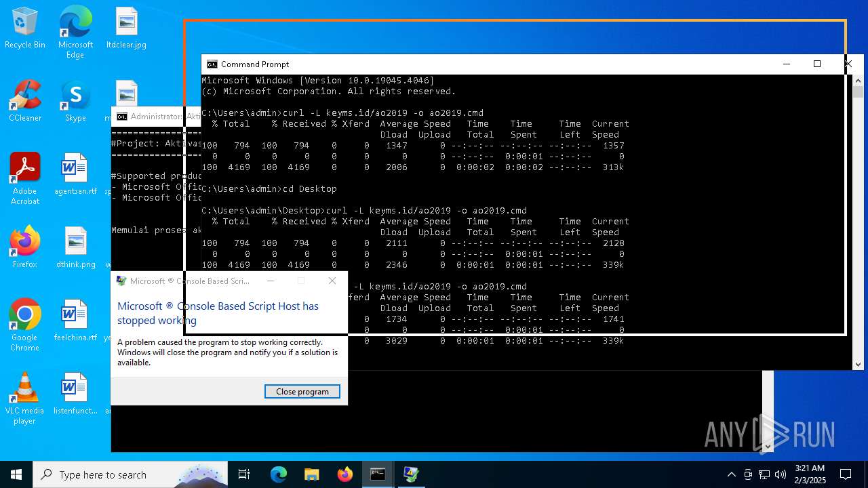868x488 pixels.
Task: Close the Script Host error dialog
Action: 332,281
